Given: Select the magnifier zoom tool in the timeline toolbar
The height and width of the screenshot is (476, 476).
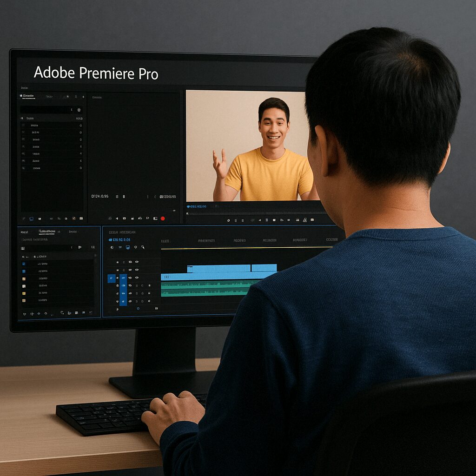Looking at the screenshot, I should coord(143,247).
